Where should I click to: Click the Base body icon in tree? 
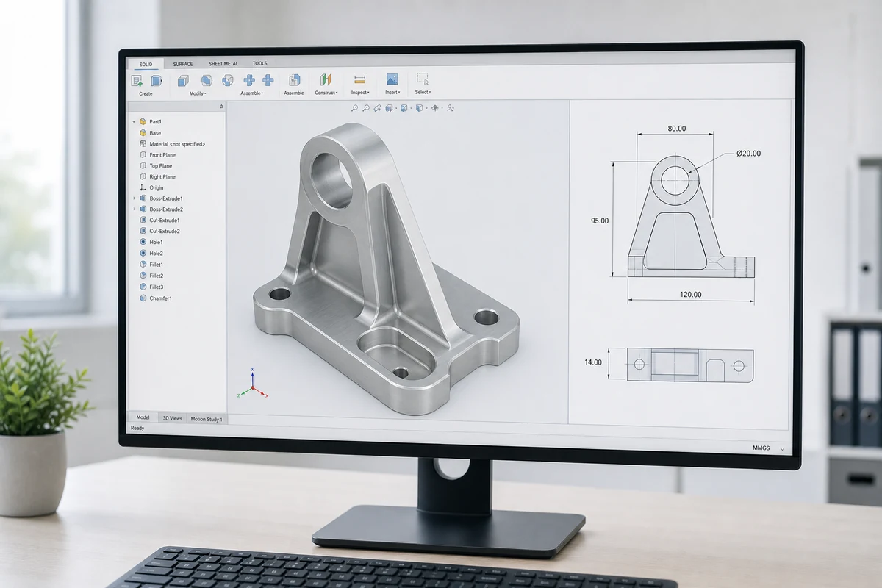143,133
